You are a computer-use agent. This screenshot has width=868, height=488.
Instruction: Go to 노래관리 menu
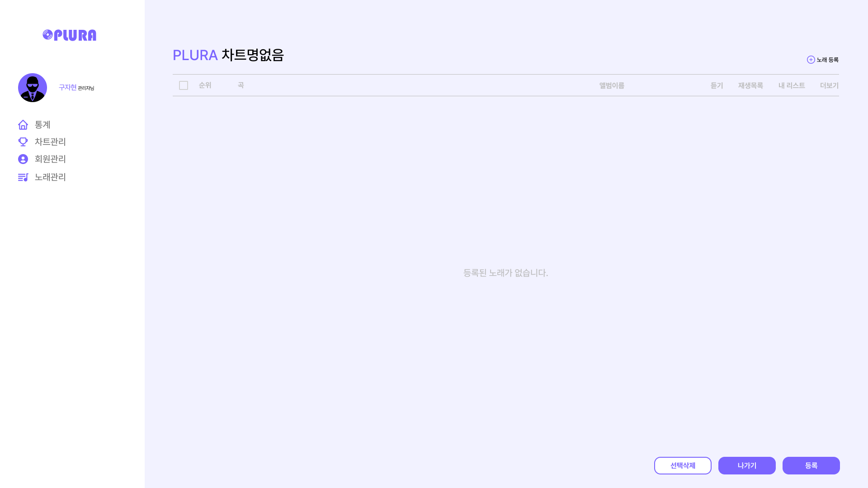50,177
